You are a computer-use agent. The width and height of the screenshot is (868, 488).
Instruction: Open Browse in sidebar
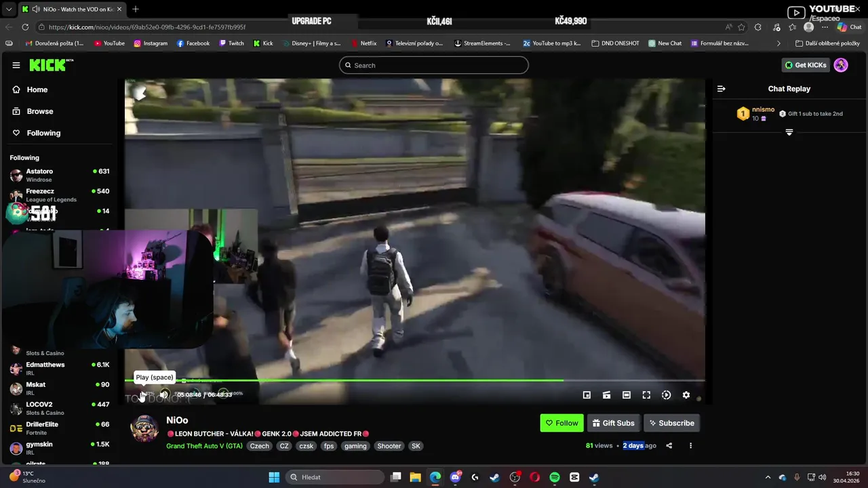33,111
